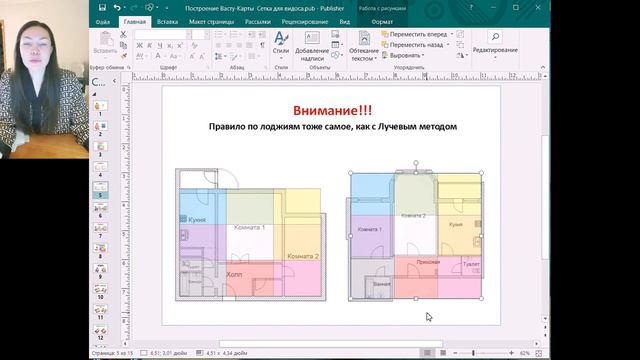Open the Shapes gallery icon
The width and height of the screenshot is (640, 360).
(336, 55)
